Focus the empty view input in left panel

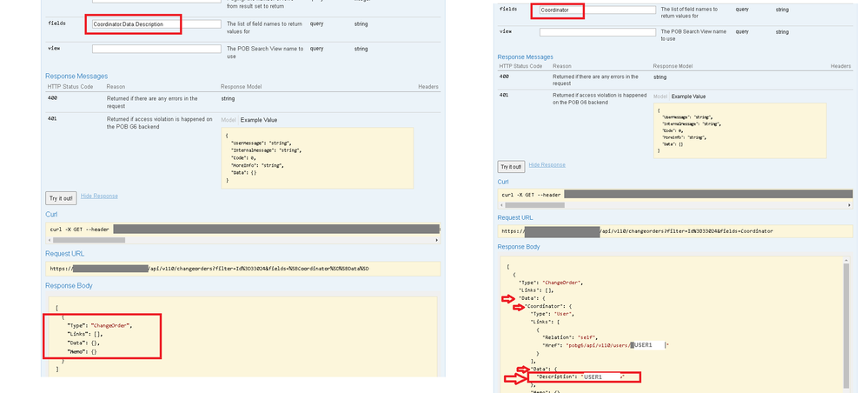point(155,49)
